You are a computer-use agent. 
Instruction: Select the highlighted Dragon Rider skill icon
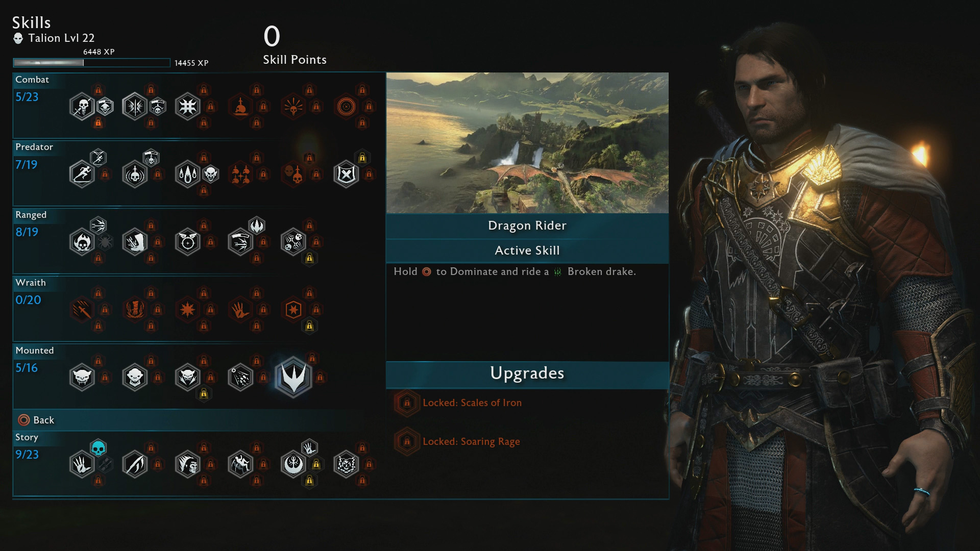293,378
